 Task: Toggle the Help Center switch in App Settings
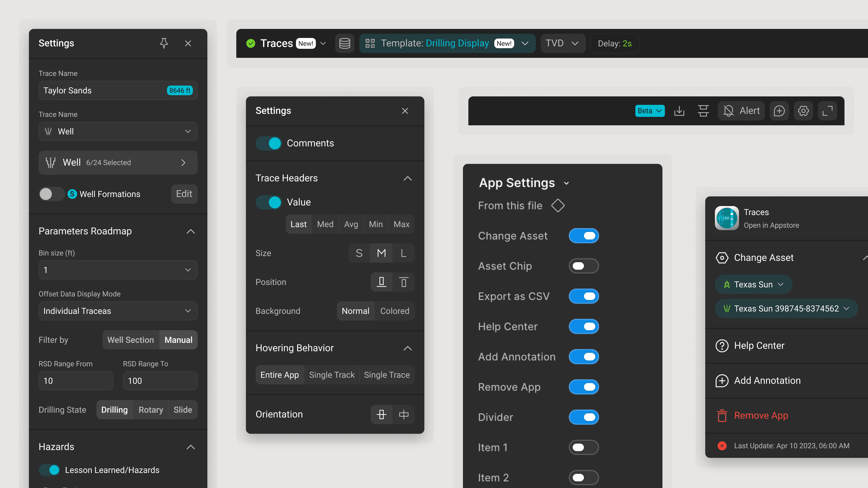point(583,326)
